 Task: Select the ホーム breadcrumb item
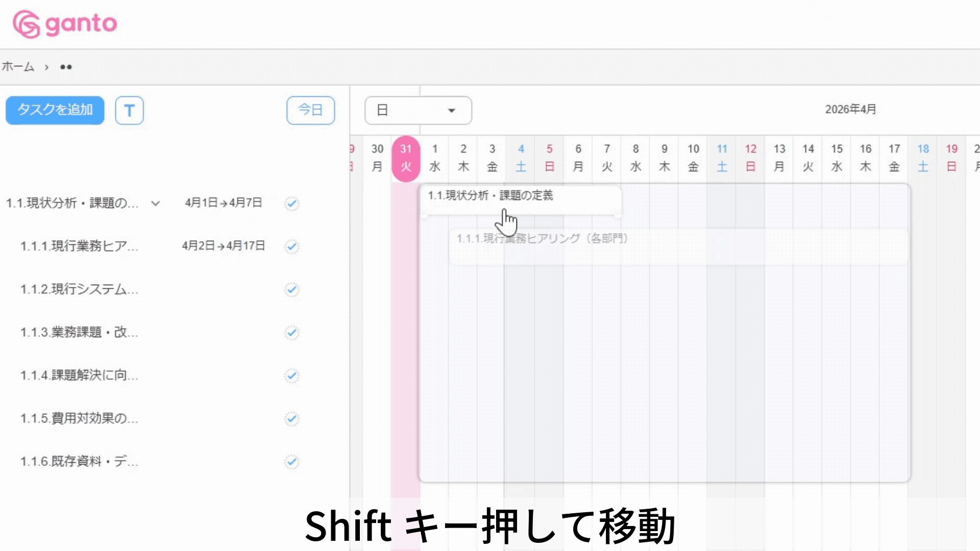pyautogui.click(x=17, y=66)
